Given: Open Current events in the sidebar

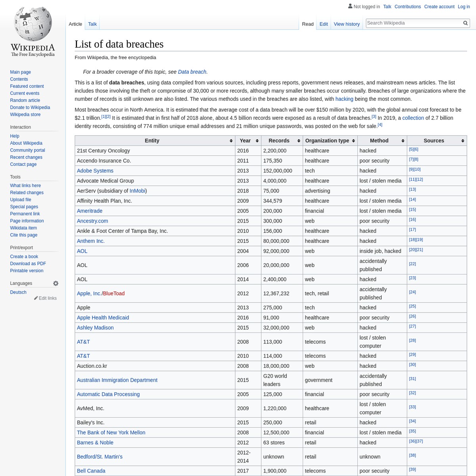Looking at the screenshot, I should (x=25, y=93).
